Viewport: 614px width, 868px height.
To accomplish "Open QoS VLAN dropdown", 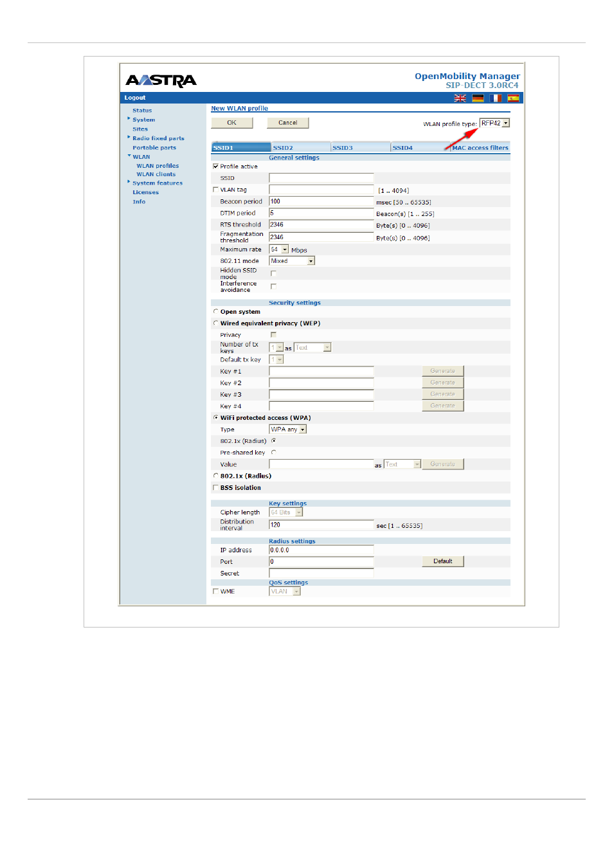I will pos(284,592).
